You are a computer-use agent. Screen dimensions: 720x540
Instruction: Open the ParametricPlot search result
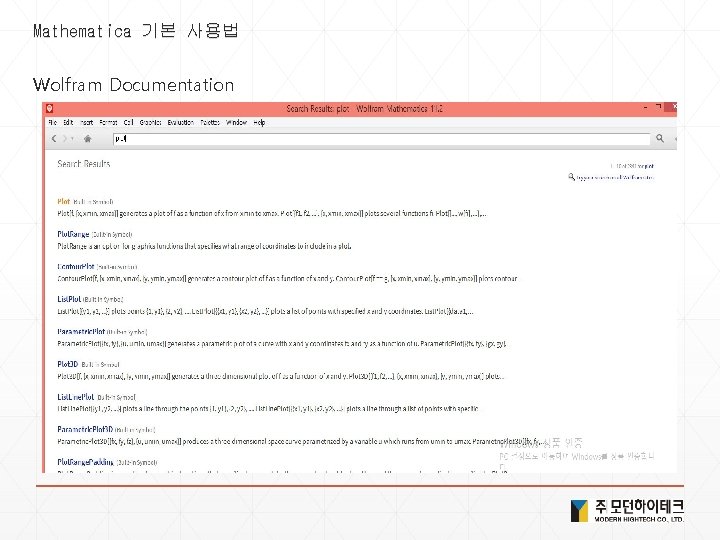click(81, 332)
